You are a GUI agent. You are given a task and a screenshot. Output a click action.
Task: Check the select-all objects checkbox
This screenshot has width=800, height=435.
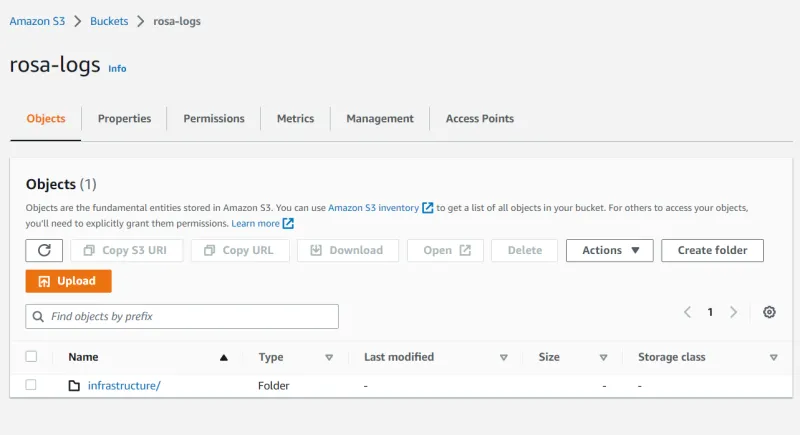tap(31, 357)
